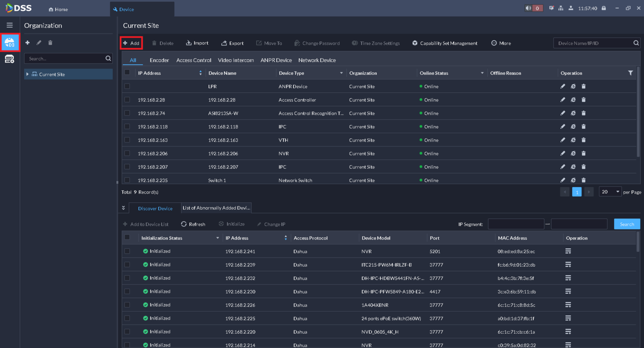Click the delete organization trash icon
This screenshot has width=644, height=348.
pyautogui.click(x=50, y=43)
